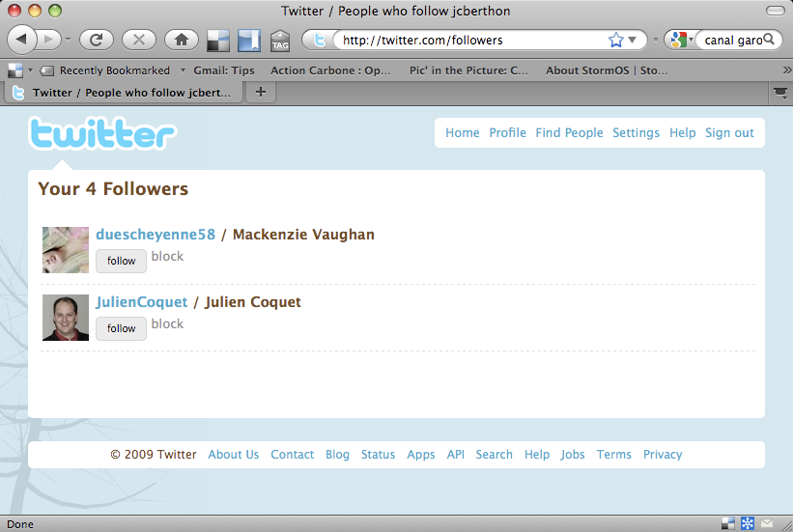793x532 pixels.
Task: Reload the page with the refresh button
Action: (x=96, y=40)
